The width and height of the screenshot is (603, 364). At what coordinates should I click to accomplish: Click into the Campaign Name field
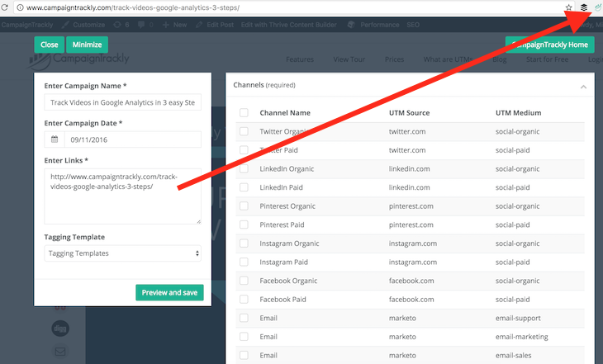click(123, 102)
